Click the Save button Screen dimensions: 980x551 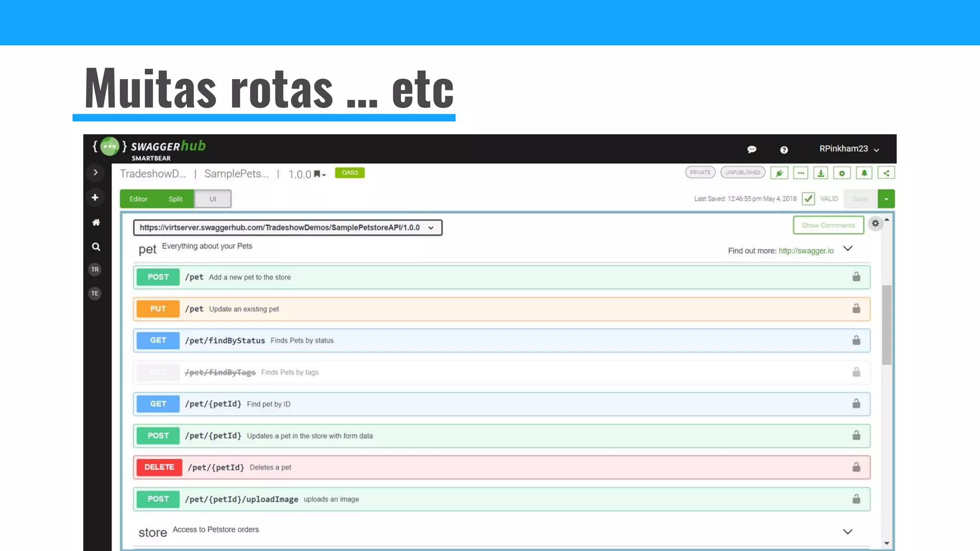[860, 199]
